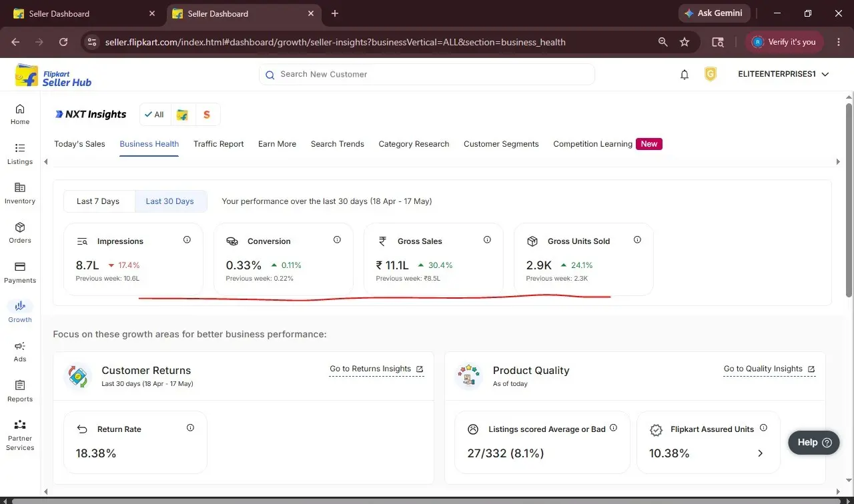
Task: Select Growth in the left sidebar
Action: pos(20,312)
